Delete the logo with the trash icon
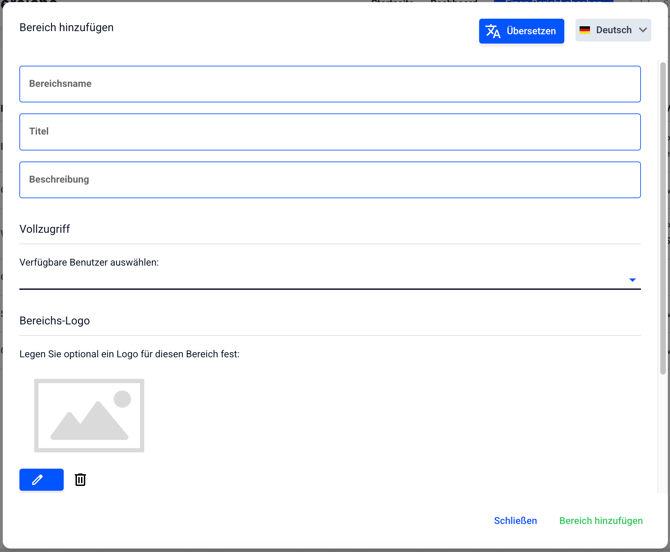 point(81,480)
